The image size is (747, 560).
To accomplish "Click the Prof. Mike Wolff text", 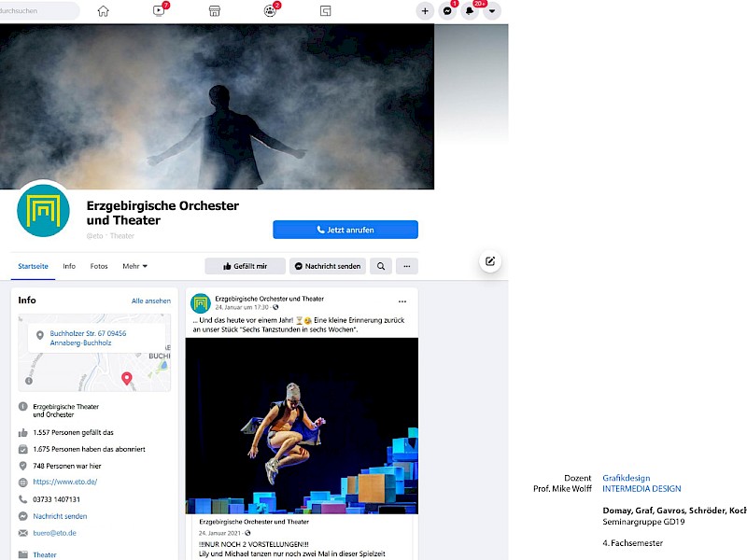I will (x=562, y=488).
